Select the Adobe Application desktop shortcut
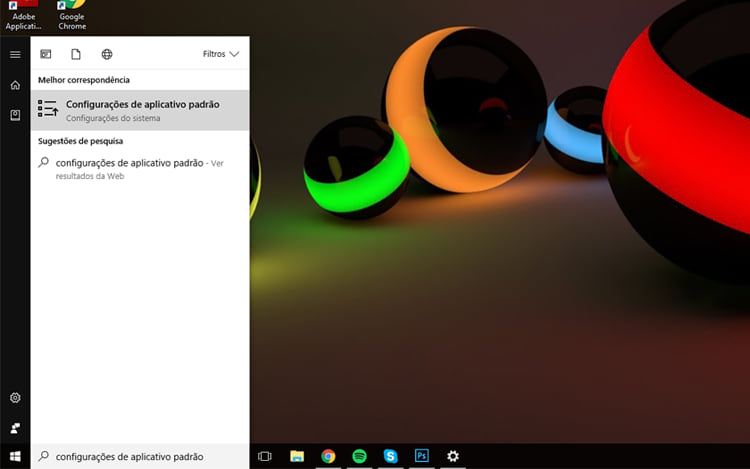This screenshot has width=750, height=469. coord(23,15)
